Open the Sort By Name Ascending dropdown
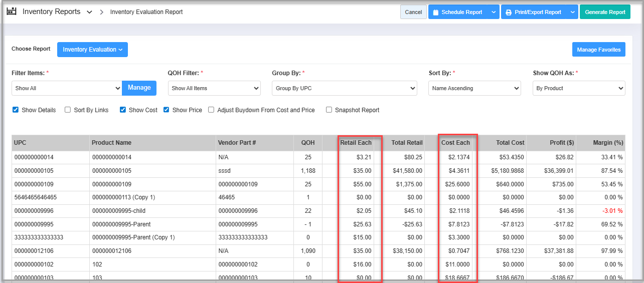The height and width of the screenshot is (283, 644). 474,88
